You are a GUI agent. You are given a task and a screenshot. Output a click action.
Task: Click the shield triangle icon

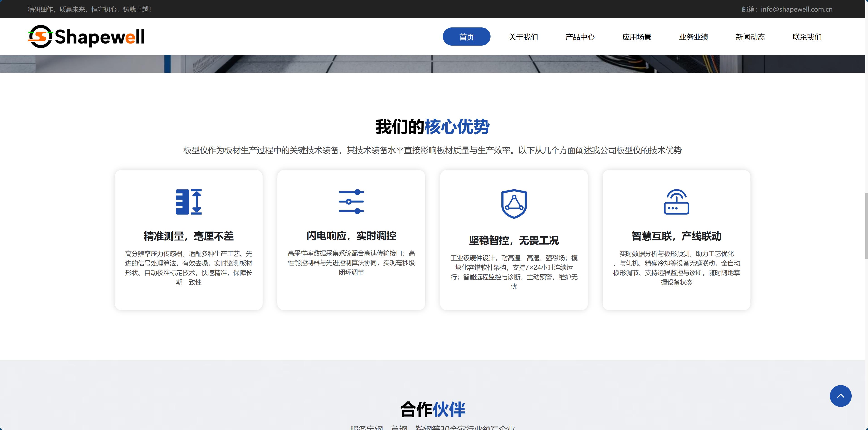tap(514, 204)
